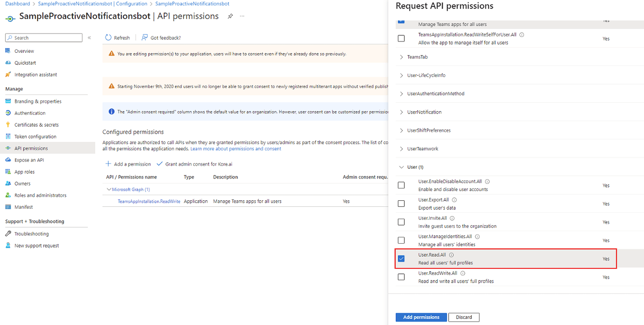
Task: Check the User.Invite.All permission
Action: (x=401, y=222)
